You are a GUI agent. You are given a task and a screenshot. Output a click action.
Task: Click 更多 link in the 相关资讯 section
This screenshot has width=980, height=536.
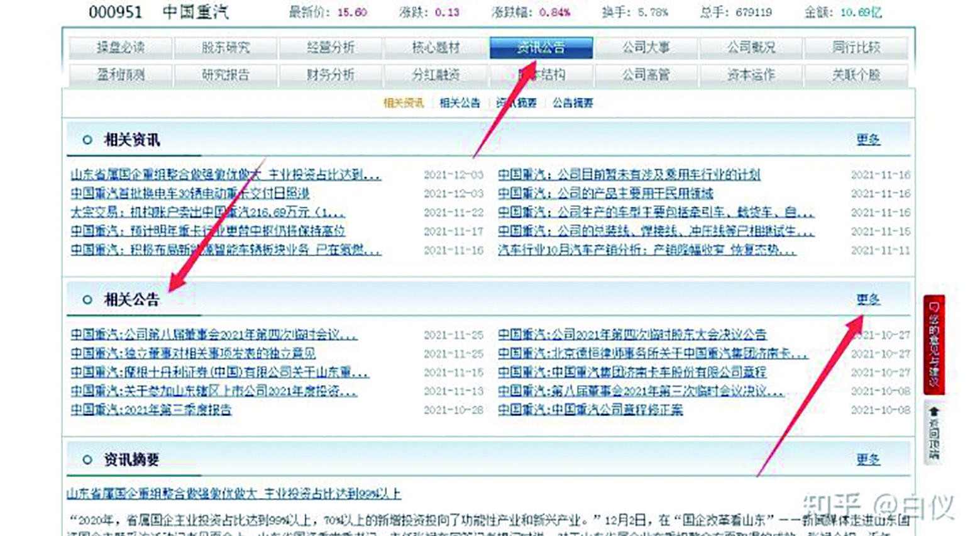tap(867, 140)
